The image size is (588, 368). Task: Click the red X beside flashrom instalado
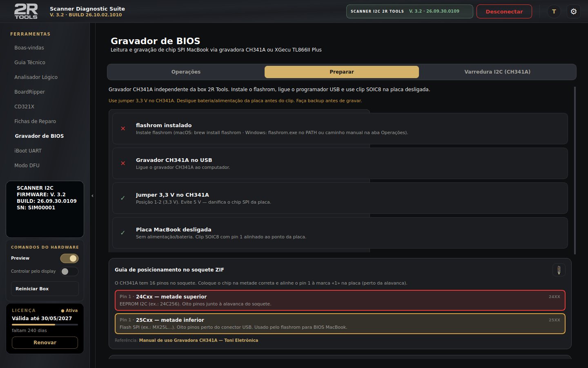click(123, 128)
